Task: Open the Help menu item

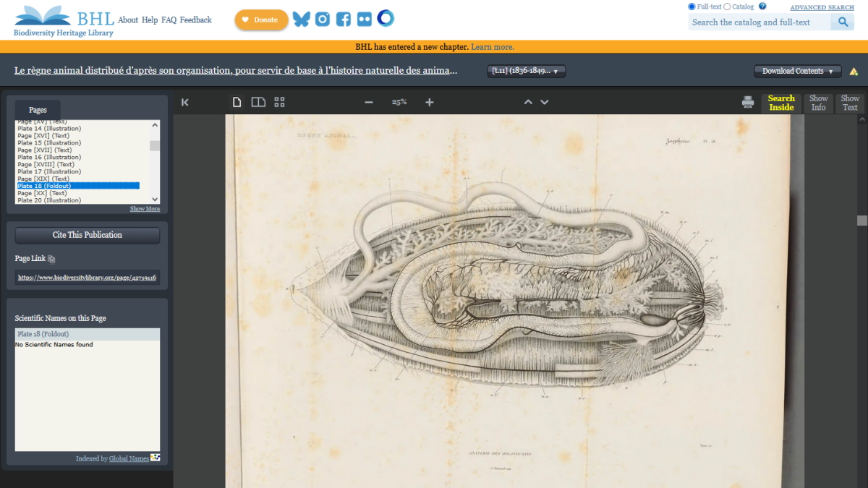Action: click(x=150, y=20)
